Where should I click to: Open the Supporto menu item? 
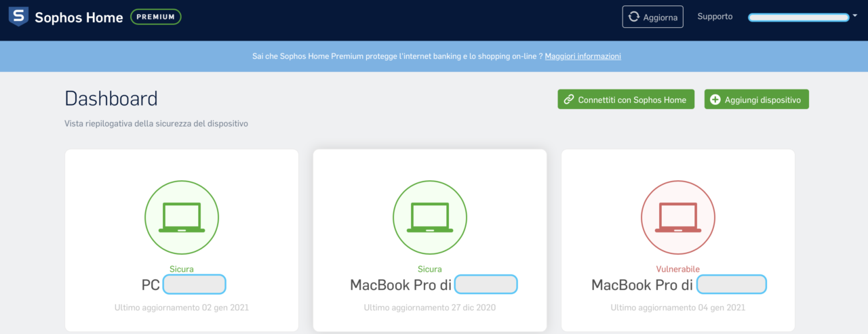tap(715, 16)
